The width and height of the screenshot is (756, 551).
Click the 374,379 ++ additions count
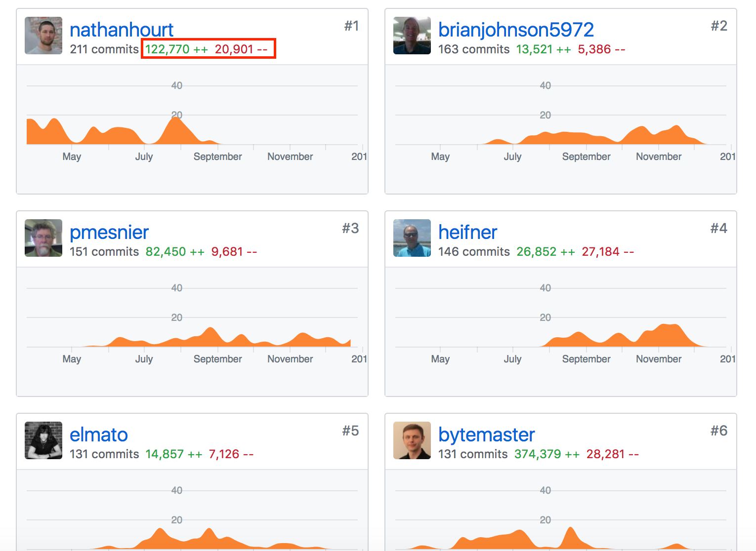[547, 454]
